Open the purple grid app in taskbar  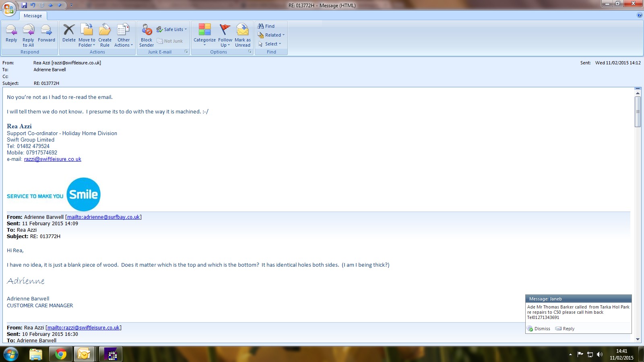(x=111, y=354)
